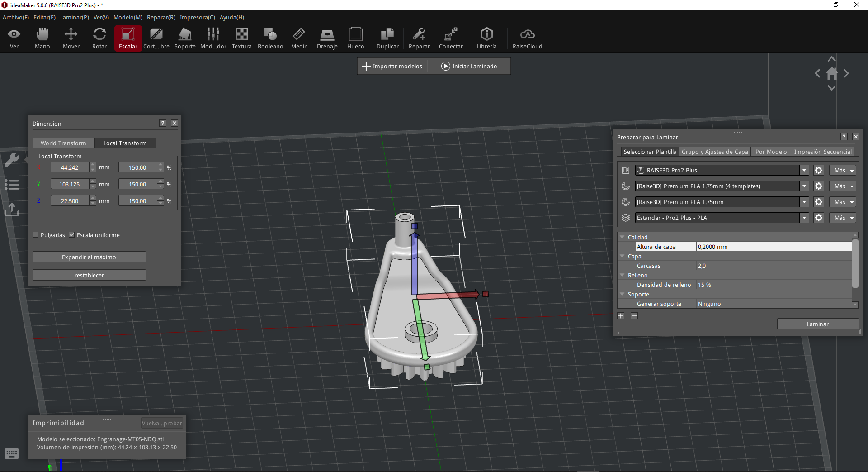This screenshot has width=868, height=472.
Task: Open the Soporte tool
Action: click(185, 38)
